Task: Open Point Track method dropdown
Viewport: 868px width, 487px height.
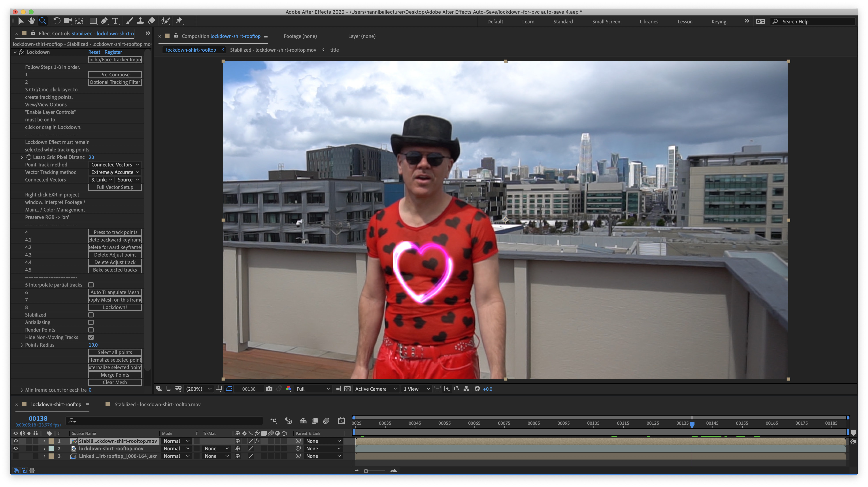Action: [115, 164]
